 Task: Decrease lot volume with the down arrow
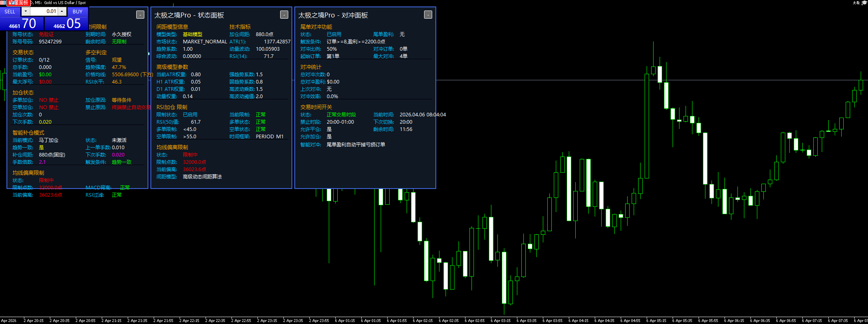26,11
